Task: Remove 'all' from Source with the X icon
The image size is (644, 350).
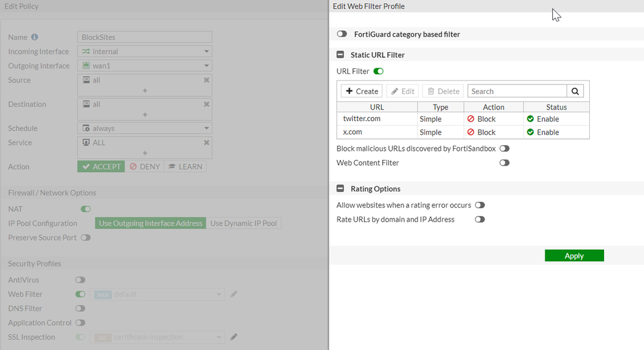Action: pyautogui.click(x=206, y=80)
